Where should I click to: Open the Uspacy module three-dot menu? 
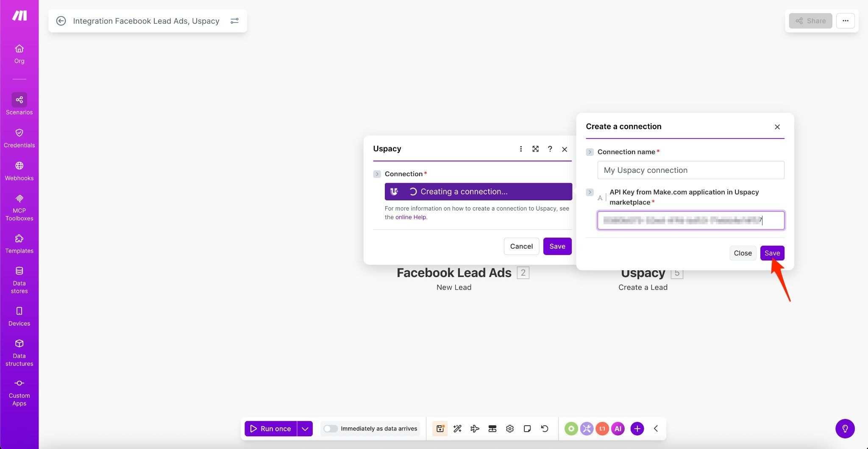(520, 149)
